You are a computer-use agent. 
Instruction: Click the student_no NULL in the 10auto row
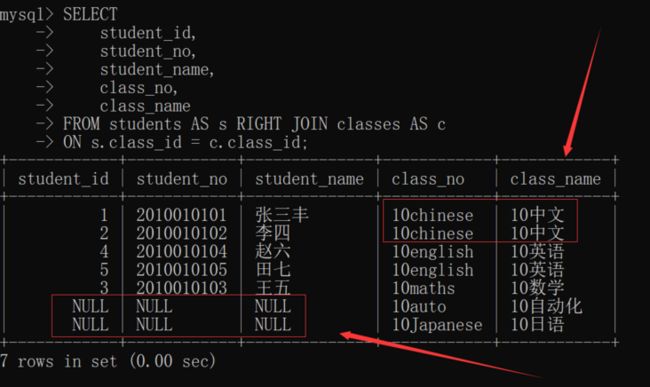(154, 306)
